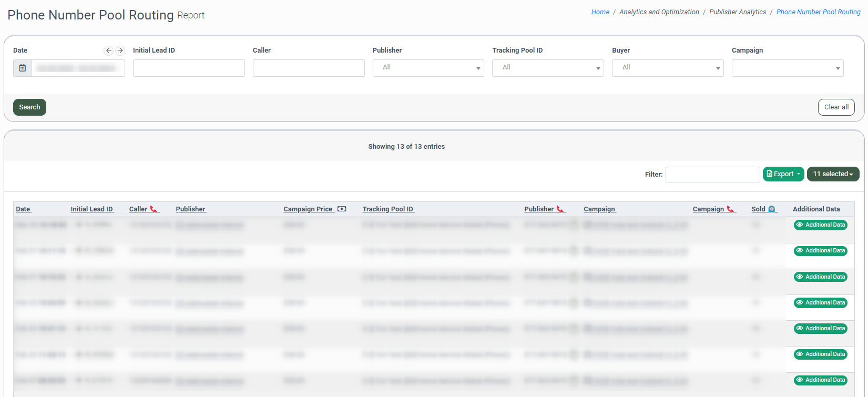Click the money icon next to Campaign Price

342,209
